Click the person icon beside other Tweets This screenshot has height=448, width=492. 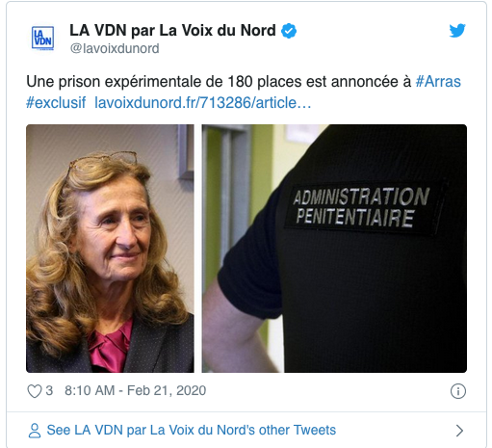35,431
